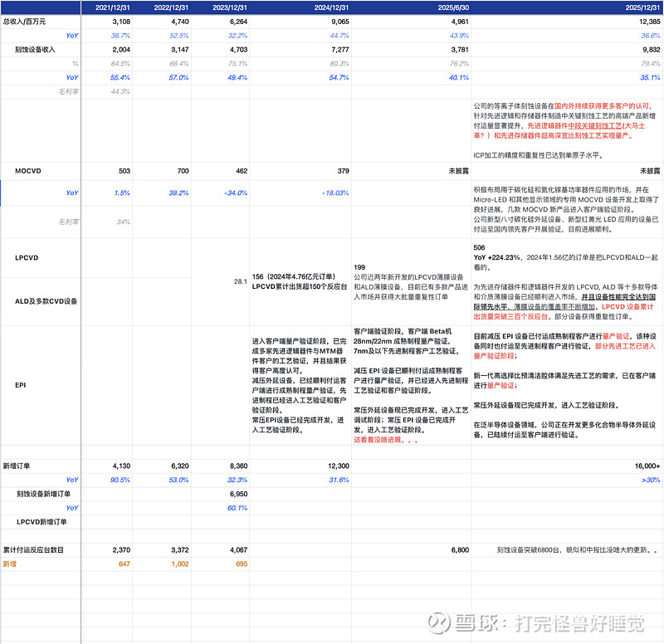Click the Xueqiu snowball logo watermark
The width and height of the screenshot is (664, 644).
[442, 622]
